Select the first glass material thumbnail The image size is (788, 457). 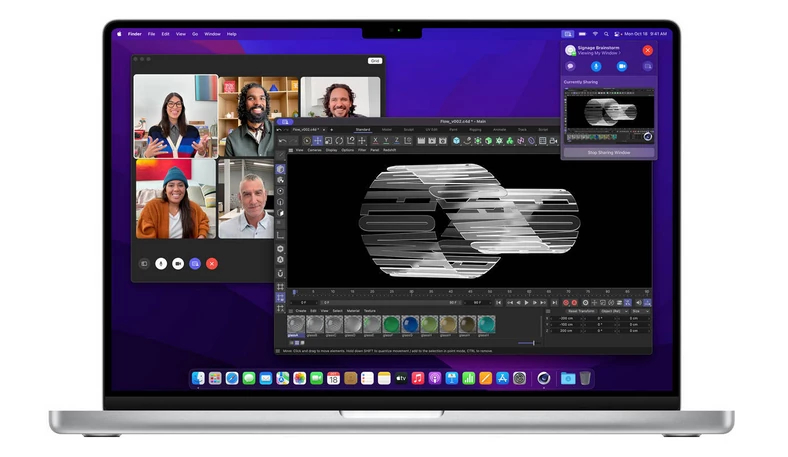[x=296, y=324]
